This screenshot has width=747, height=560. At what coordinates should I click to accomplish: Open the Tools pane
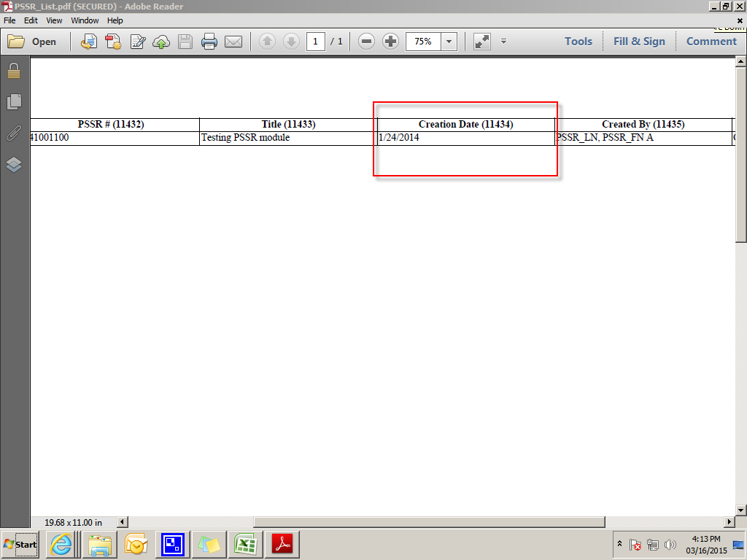click(x=578, y=42)
